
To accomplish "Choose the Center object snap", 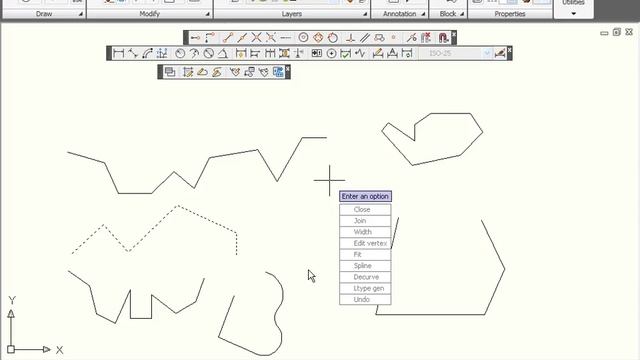I will [x=303, y=38].
